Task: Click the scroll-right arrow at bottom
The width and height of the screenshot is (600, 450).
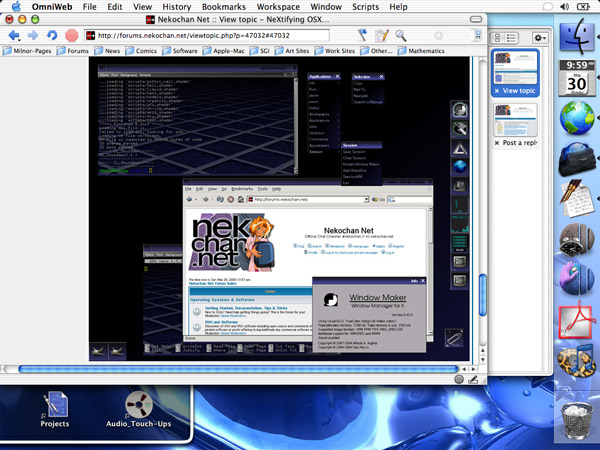Action: (474, 369)
